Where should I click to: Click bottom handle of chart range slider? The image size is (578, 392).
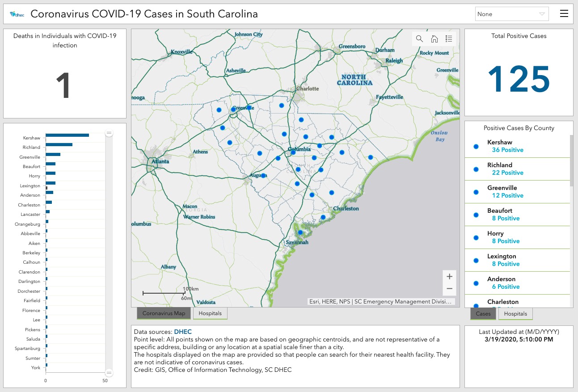[x=109, y=372]
